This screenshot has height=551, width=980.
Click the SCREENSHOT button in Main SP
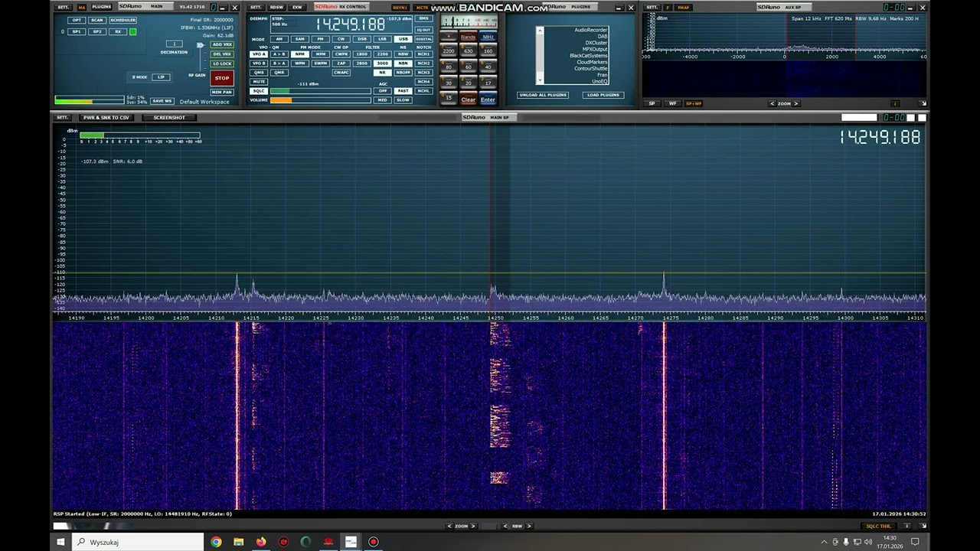click(x=169, y=118)
